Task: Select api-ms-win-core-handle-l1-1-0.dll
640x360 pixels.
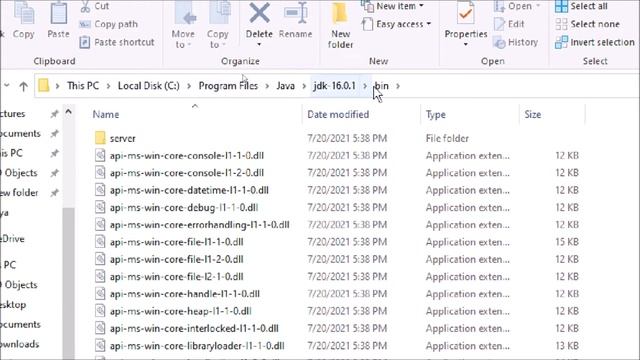Action: click(x=184, y=294)
